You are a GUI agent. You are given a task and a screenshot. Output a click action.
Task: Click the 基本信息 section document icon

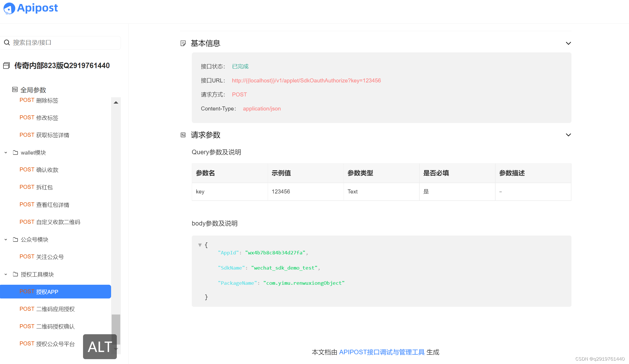[183, 43]
